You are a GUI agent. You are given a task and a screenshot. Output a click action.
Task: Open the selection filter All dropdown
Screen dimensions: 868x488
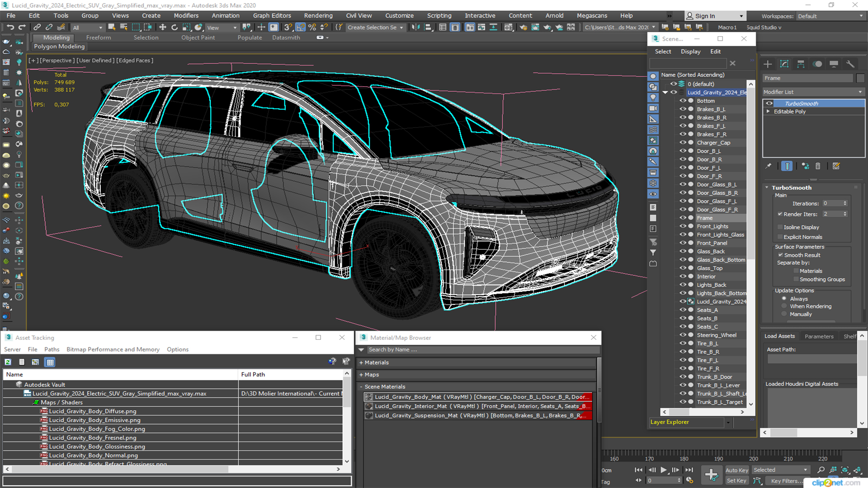88,28
